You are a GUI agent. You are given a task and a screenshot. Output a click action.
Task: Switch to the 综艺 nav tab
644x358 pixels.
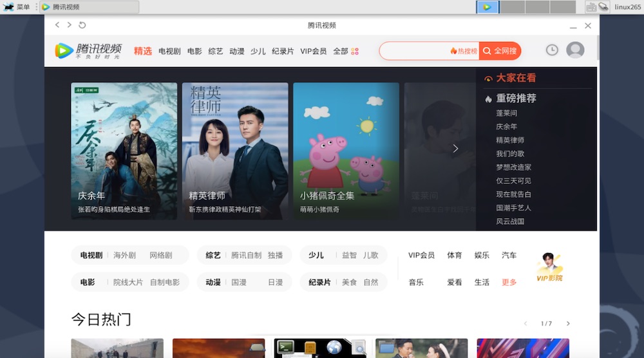click(x=216, y=52)
